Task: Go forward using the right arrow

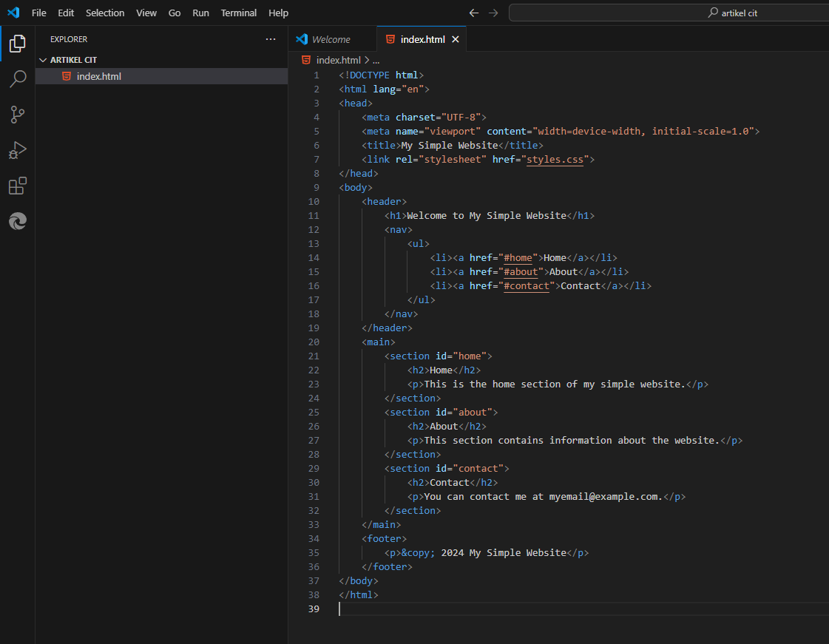Action: (493, 13)
